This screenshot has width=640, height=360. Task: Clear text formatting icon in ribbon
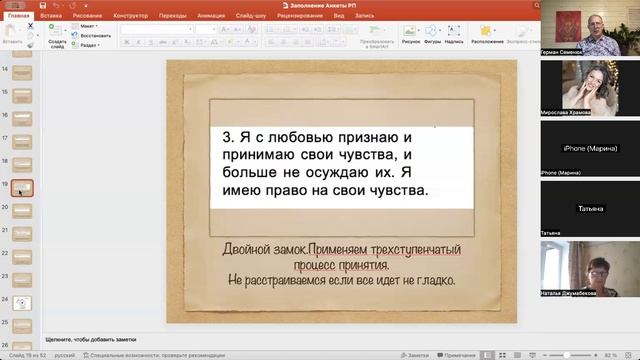coord(251,29)
